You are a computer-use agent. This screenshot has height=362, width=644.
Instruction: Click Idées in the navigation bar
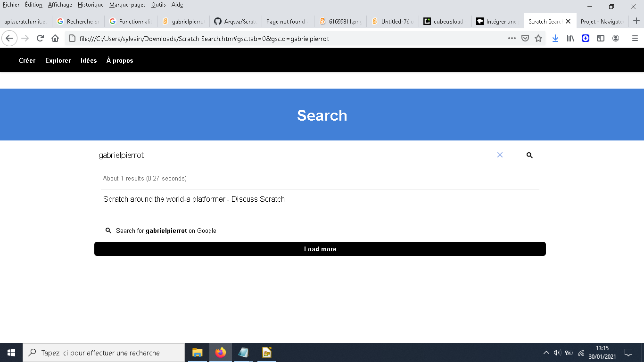pos(89,60)
